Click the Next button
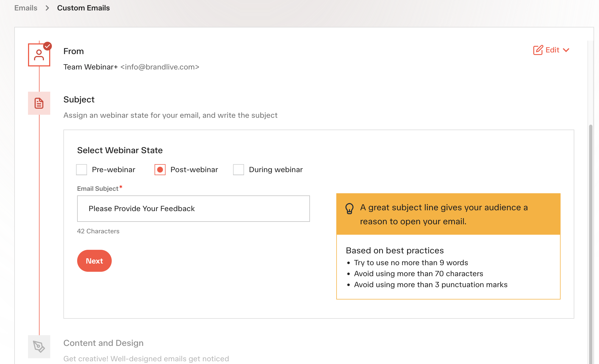599x364 pixels. click(94, 261)
